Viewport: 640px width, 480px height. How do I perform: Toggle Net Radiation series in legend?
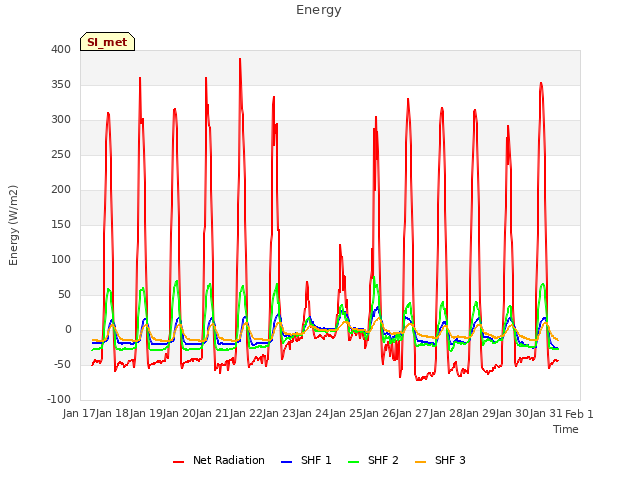219,460
